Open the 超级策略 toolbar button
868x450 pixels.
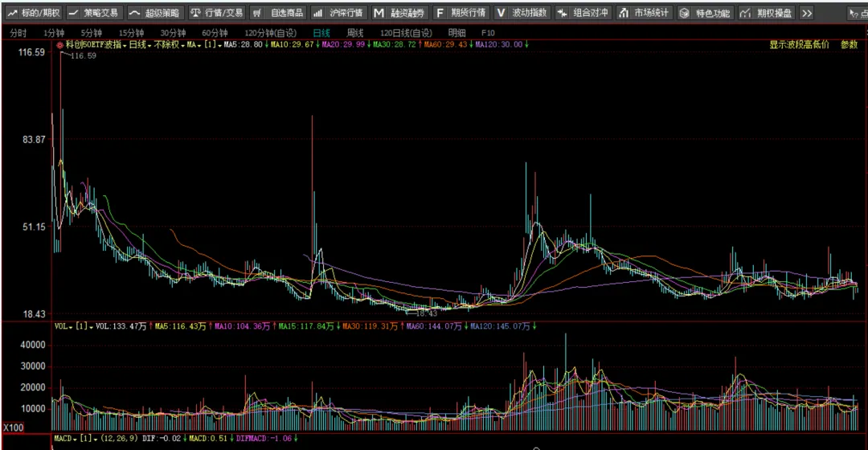(x=155, y=13)
